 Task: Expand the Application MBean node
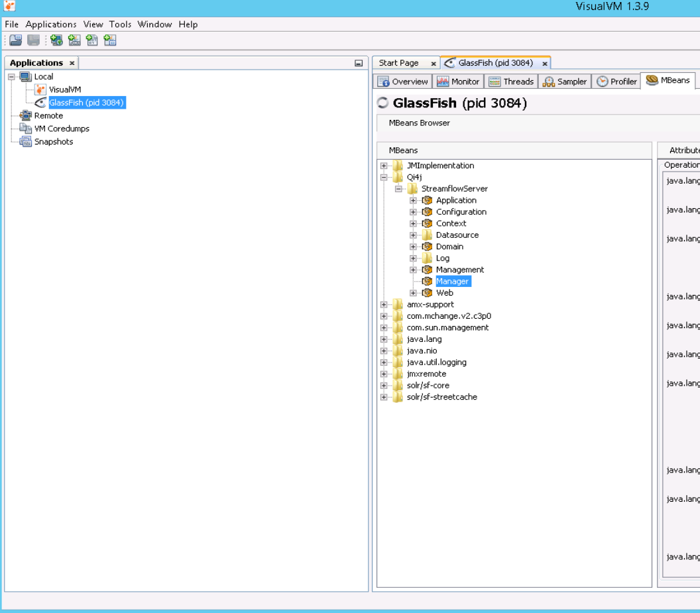[413, 200]
